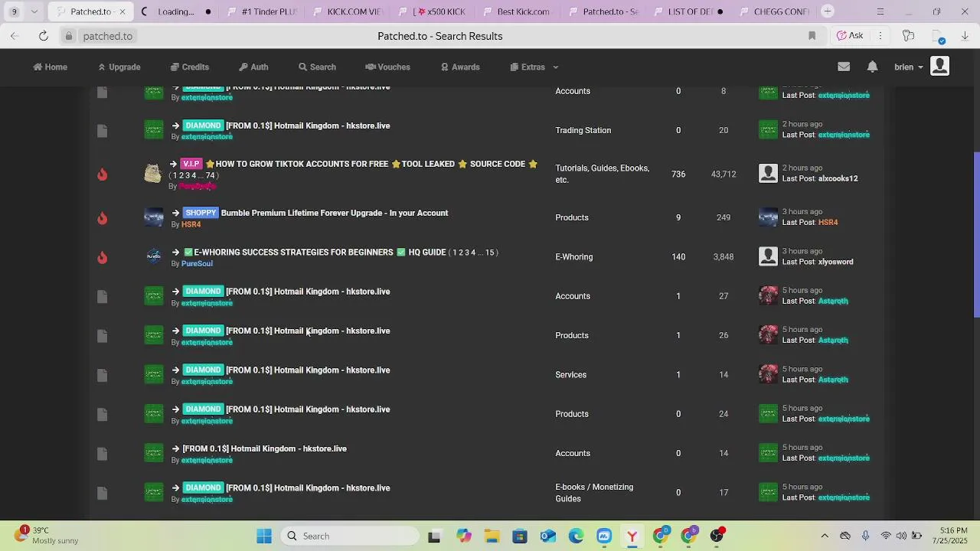Reload the page with the refresh icon
Viewport: 980px width, 551px height.
(44, 36)
